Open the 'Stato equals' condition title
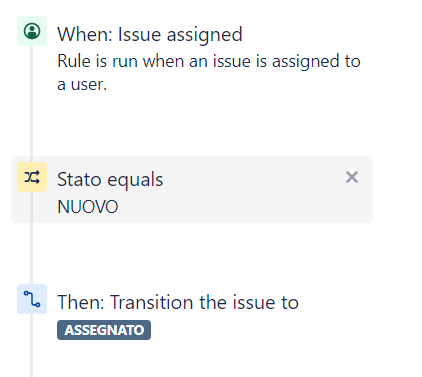Viewport: 422px width, 377px height. [110, 180]
